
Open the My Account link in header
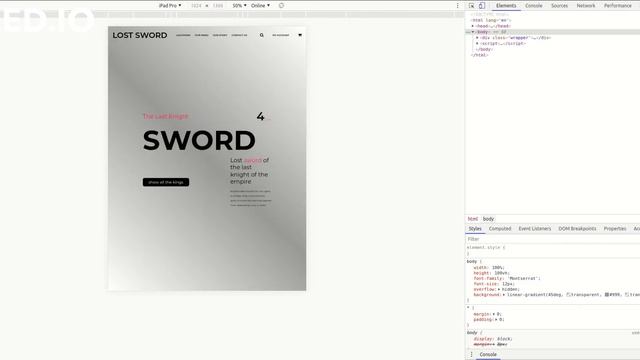coord(281,35)
